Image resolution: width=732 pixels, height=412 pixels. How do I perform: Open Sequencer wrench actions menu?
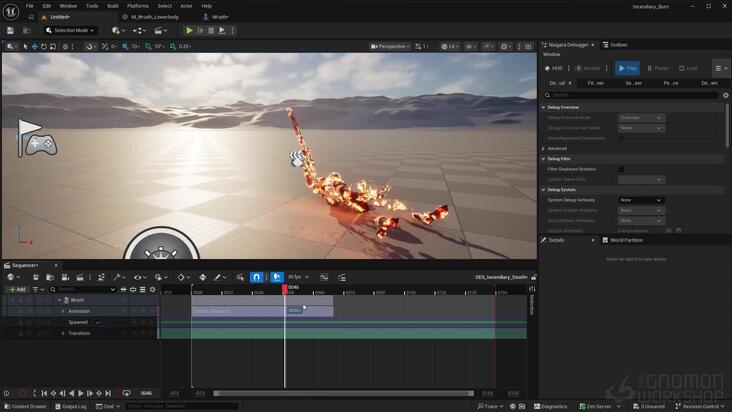[x=119, y=277]
